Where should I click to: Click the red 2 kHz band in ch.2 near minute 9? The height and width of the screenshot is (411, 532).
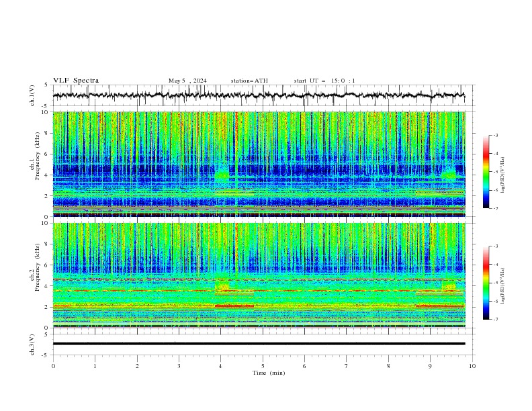[x=441, y=306]
